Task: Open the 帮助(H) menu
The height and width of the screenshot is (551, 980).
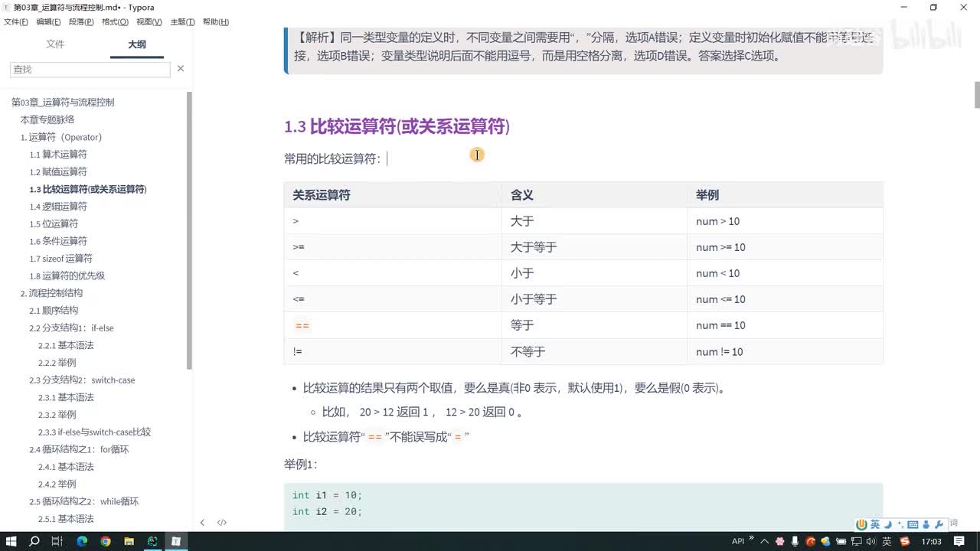Action: point(216,21)
